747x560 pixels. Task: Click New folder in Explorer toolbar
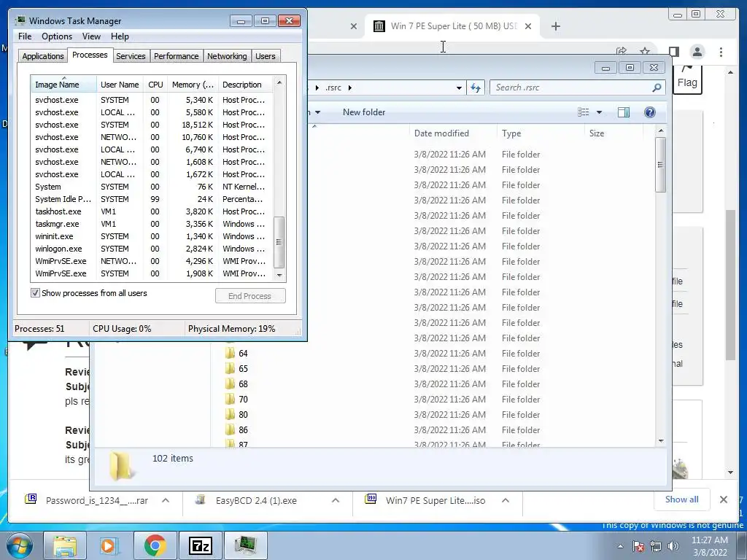click(x=364, y=112)
